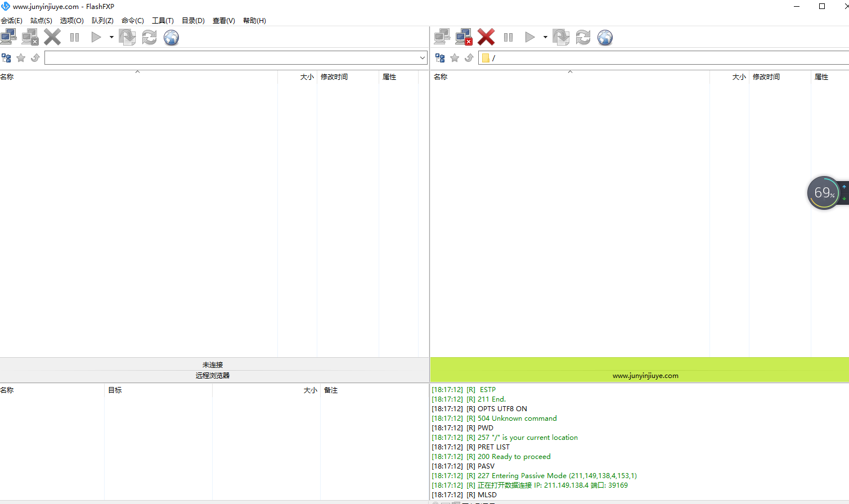Open bookmarks star icon in right pane
The image size is (849, 504).
click(x=455, y=58)
